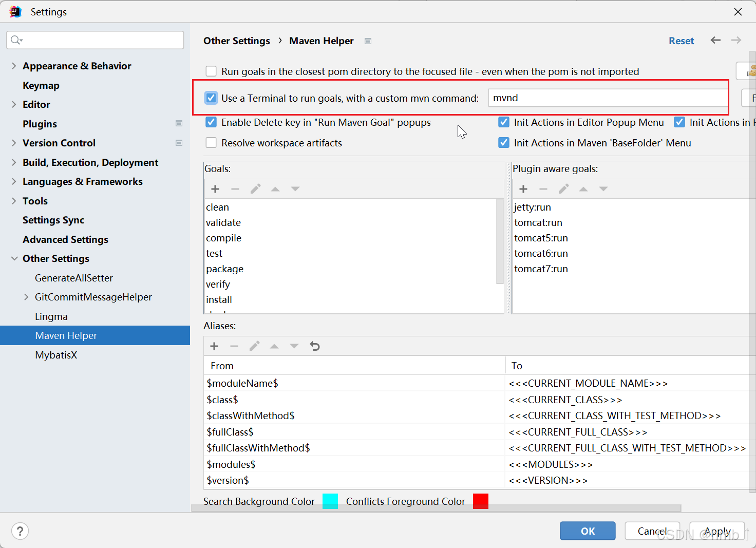756x548 pixels.
Task: Expand Build, Execution, Deployment section
Action: click(14, 162)
